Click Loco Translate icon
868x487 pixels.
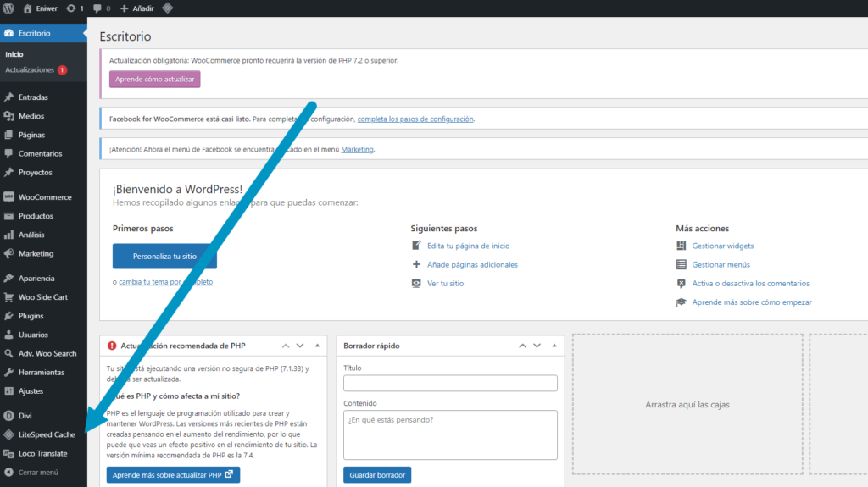[x=8, y=453]
